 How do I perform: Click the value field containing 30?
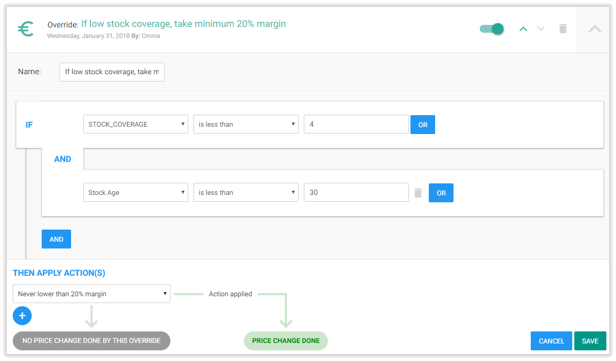point(356,192)
